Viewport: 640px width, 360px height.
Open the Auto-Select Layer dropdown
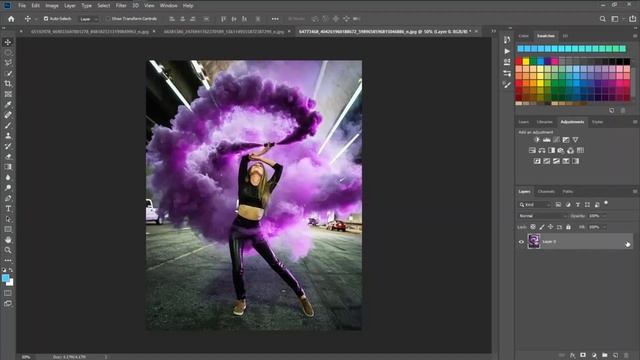click(x=89, y=19)
